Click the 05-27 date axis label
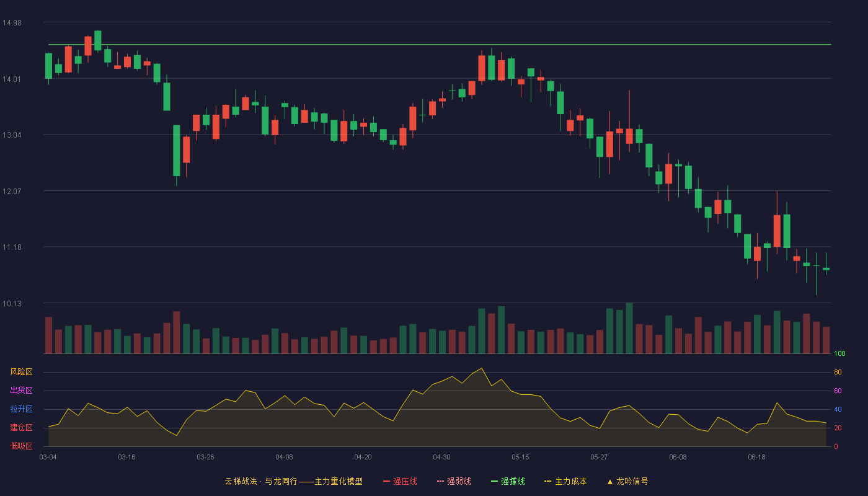This screenshot has width=868, height=496. (x=599, y=457)
